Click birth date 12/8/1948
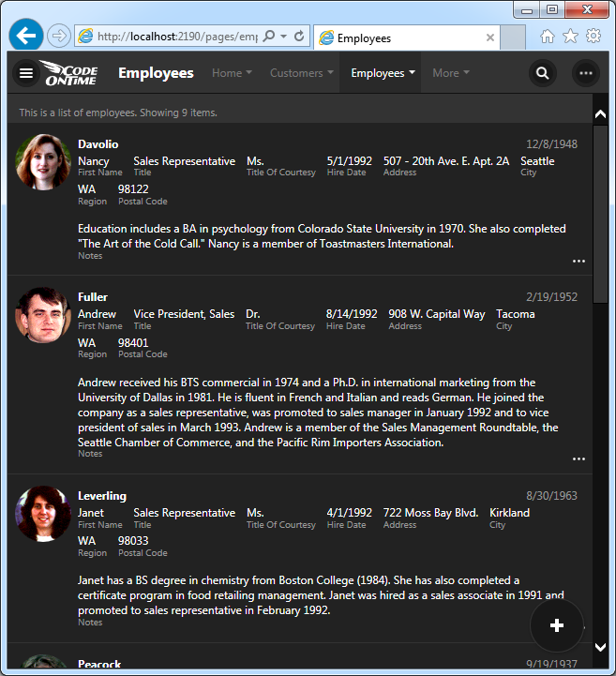Screen dimensions: 616x676 (551, 144)
